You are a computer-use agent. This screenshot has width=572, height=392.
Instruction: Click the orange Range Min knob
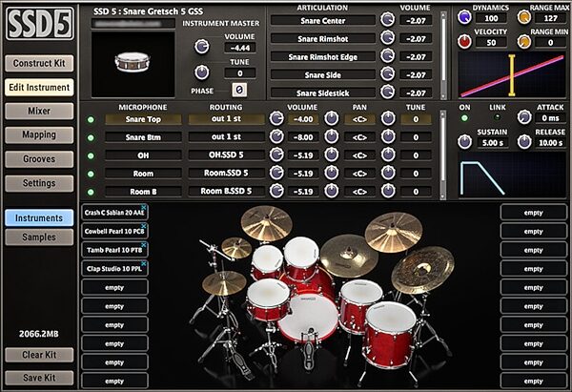click(x=523, y=42)
